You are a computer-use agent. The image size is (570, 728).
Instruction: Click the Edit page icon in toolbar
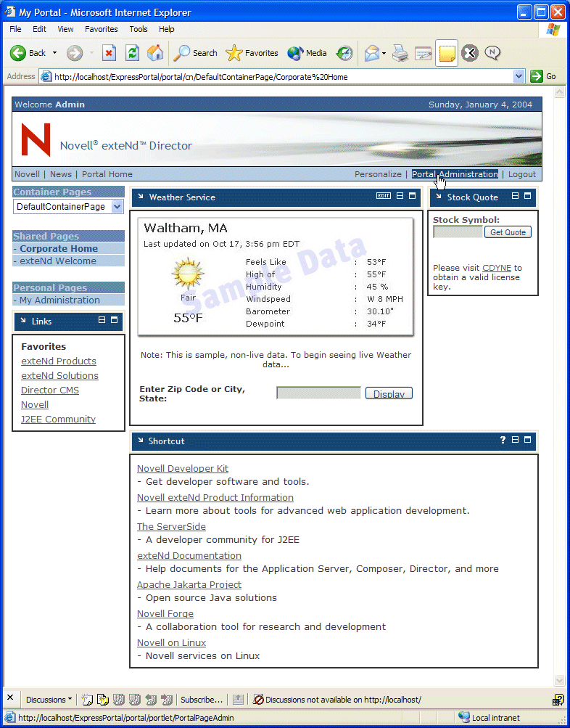[x=423, y=53]
